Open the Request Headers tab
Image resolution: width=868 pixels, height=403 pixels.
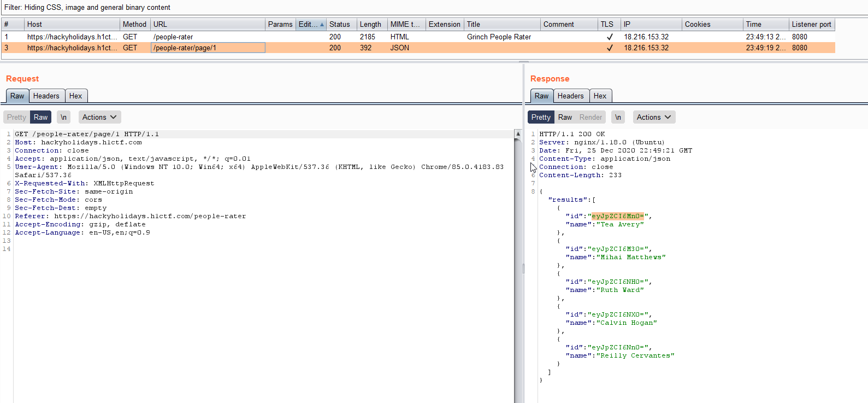click(46, 96)
